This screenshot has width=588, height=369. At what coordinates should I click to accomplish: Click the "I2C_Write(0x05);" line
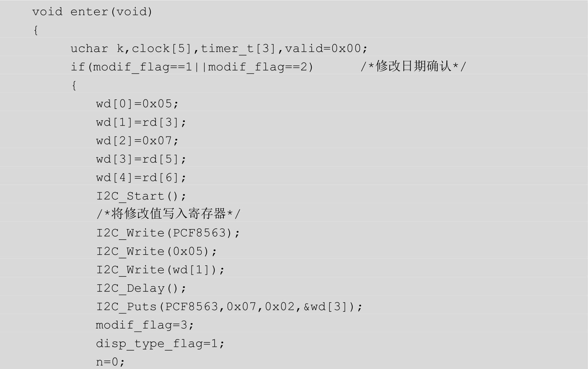point(156,252)
